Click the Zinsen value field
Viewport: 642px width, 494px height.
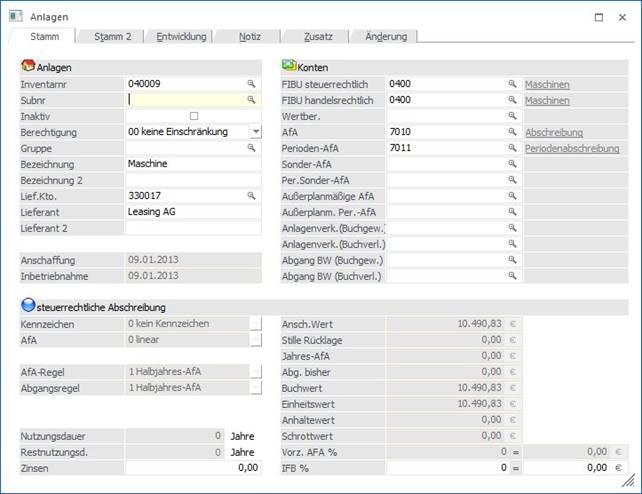[x=192, y=467]
